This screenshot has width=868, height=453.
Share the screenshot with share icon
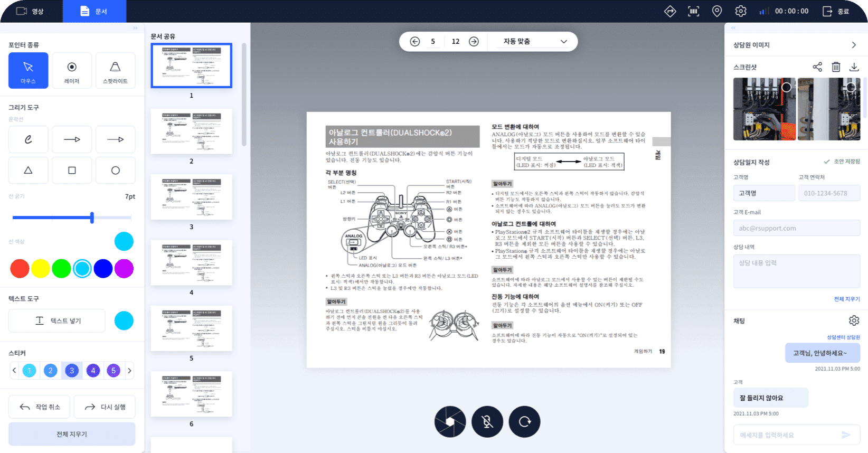(x=817, y=67)
